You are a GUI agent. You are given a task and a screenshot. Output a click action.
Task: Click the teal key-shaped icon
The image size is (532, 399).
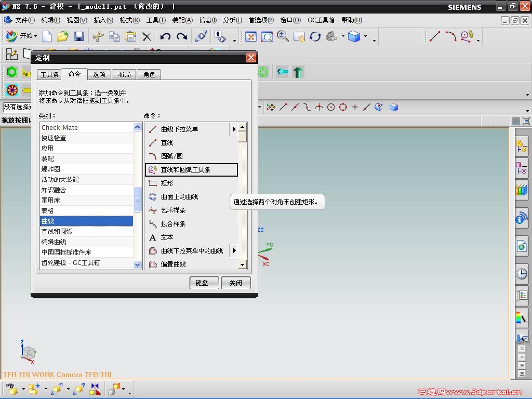[282, 72]
